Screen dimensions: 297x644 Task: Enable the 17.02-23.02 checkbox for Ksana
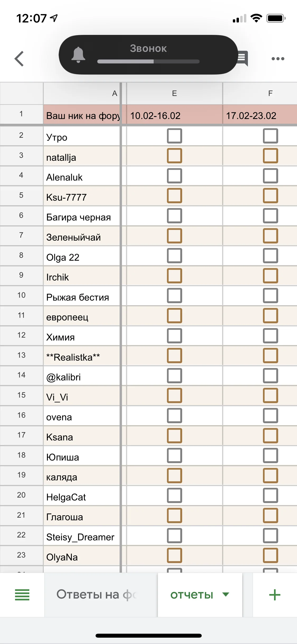click(270, 436)
